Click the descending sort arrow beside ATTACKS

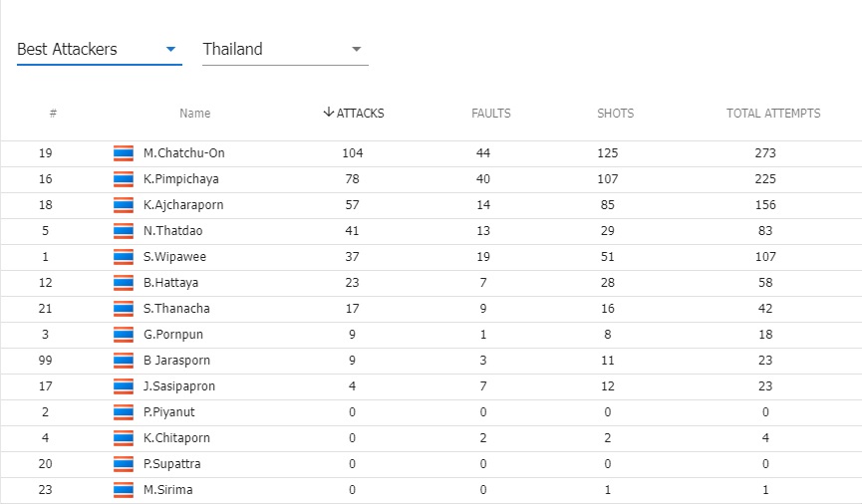(x=328, y=113)
